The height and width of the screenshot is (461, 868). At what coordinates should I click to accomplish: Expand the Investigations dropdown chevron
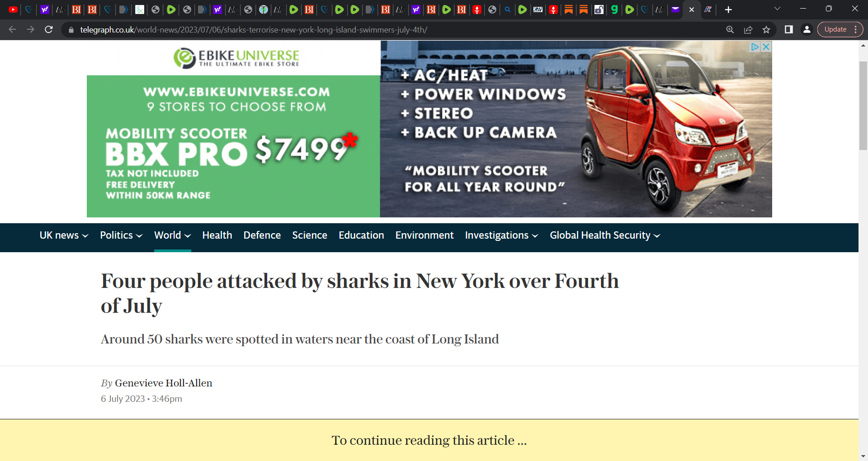(x=535, y=236)
